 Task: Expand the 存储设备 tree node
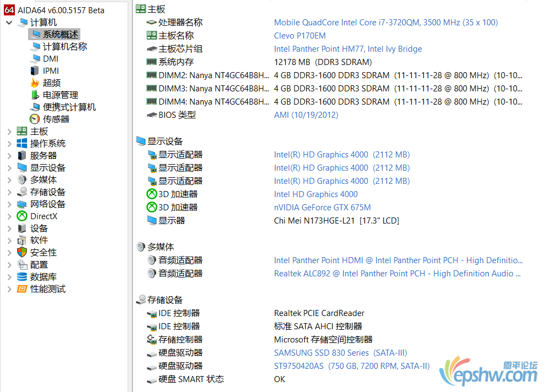pos(9,192)
